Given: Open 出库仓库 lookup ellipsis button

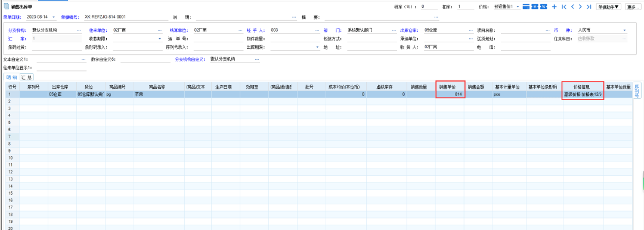Looking at the screenshot, I should [470, 30].
